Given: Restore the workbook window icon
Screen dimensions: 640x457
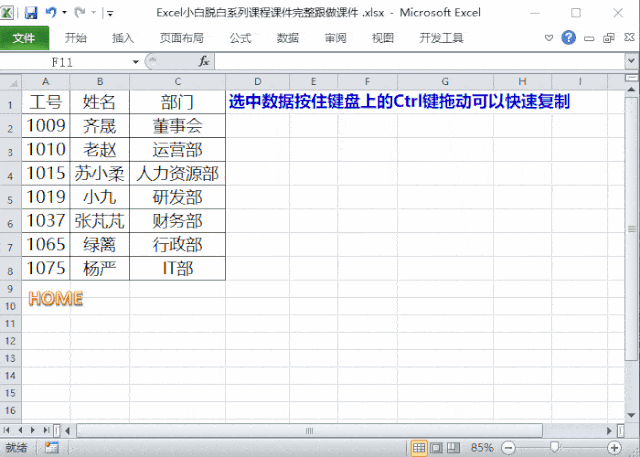Looking at the screenshot, I should 609,38.
